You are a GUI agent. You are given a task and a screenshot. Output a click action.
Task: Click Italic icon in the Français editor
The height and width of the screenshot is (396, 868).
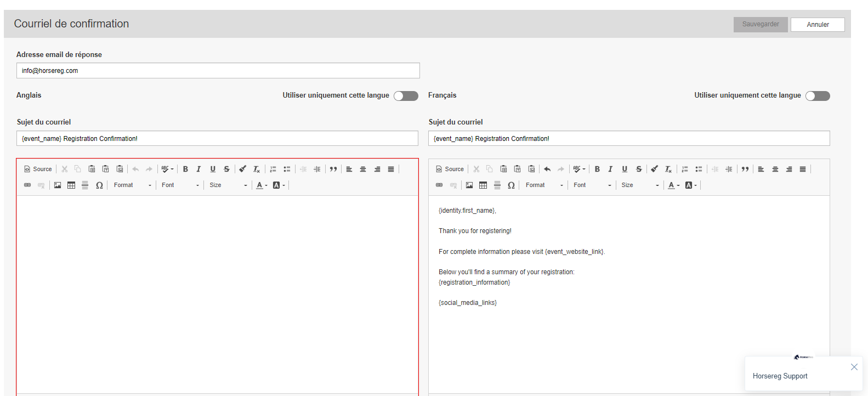pos(610,169)
